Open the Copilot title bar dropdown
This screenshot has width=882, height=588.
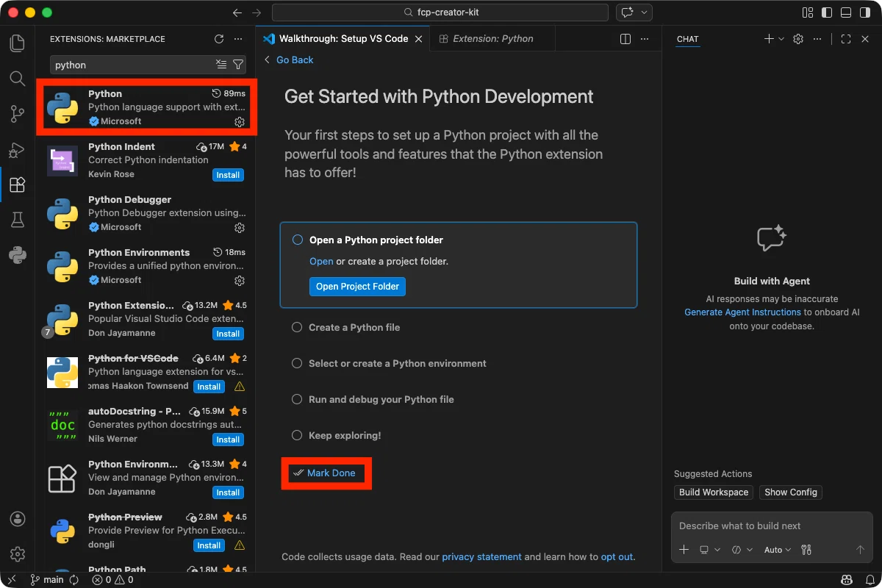pos(645,12)
